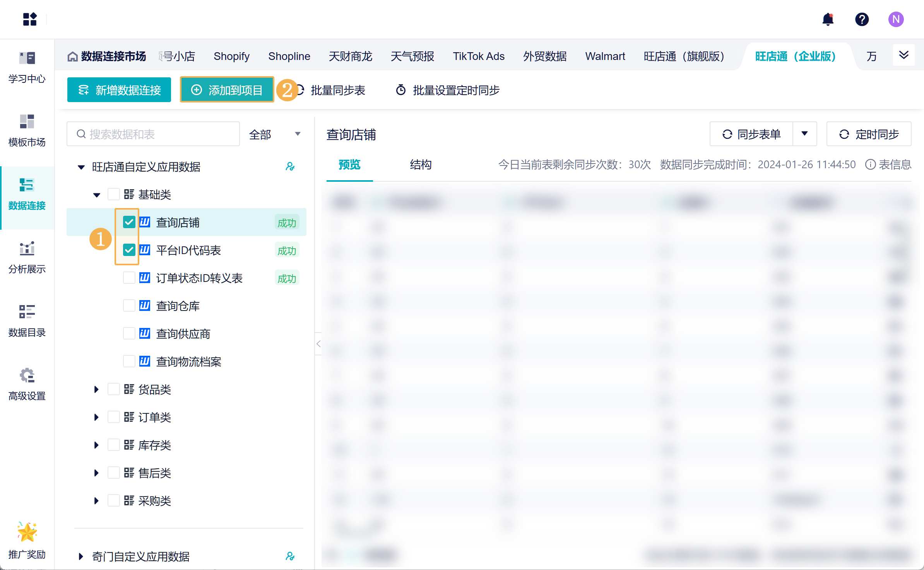The image size is (924, 570).
Task: Uncheck the 查询店铺 checkbox
Action: (x=129, y=222)
